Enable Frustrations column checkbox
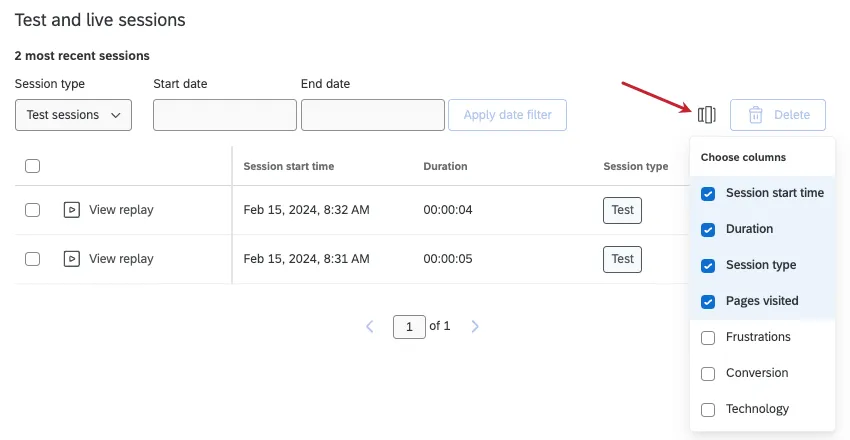The height and width of the screenshot is (440, 850). pos(708,338)
